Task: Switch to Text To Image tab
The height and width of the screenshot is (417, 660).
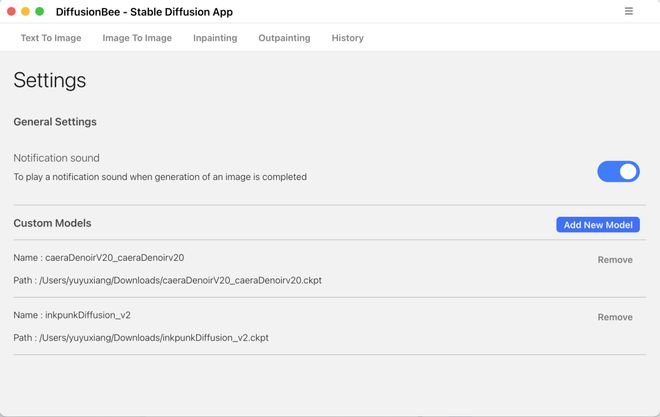Action: [51, 38]
